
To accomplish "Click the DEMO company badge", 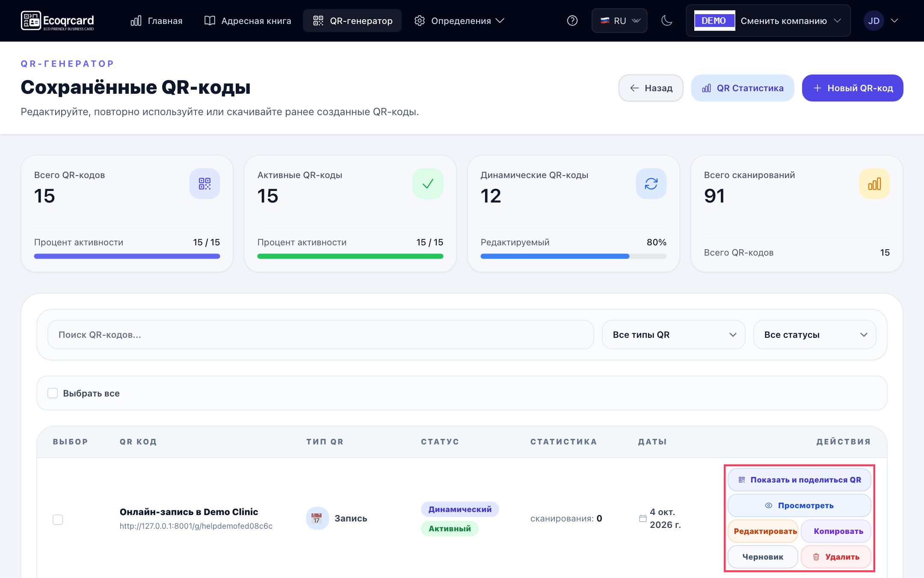I will (x=714, y=21).
